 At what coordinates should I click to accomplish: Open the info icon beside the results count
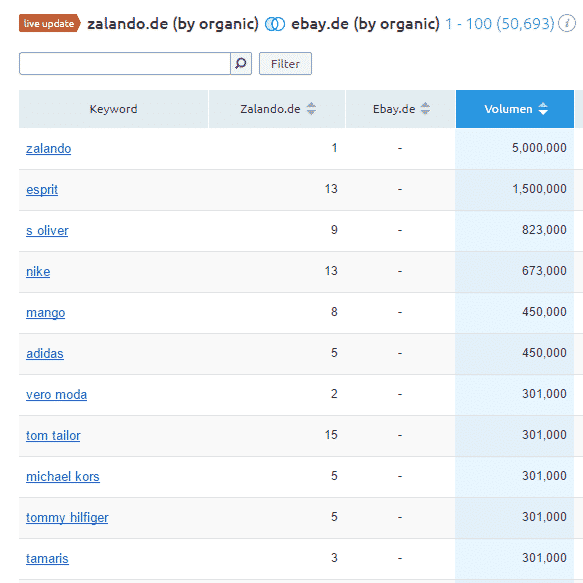pyautogui.click(x=567, y=23)
